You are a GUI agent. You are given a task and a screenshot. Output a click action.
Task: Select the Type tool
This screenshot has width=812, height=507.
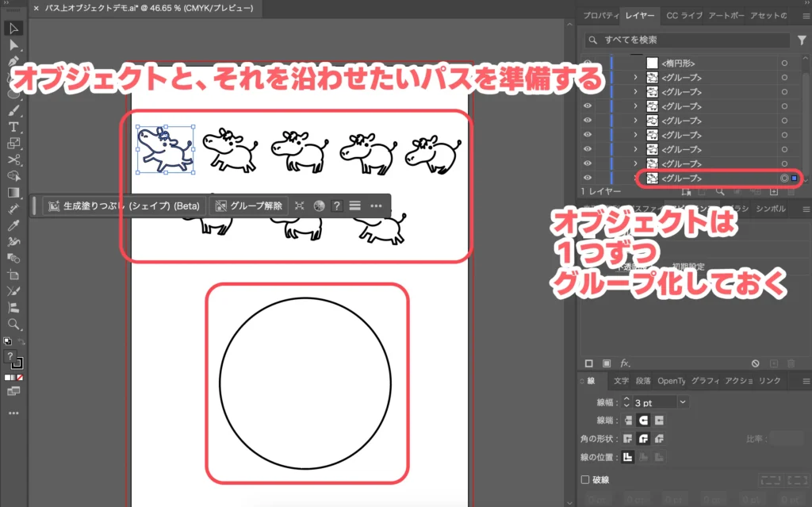pos(14,127)
